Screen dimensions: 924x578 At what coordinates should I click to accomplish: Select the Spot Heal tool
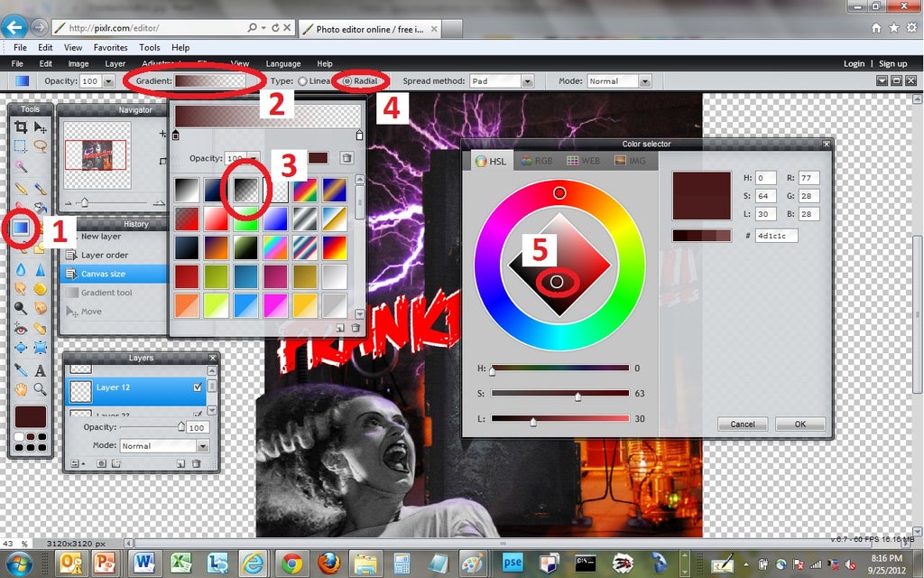(x=40, y=329)
